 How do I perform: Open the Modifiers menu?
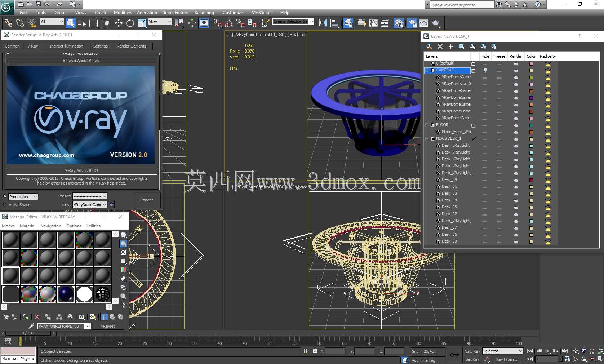[x=123, y=13]
